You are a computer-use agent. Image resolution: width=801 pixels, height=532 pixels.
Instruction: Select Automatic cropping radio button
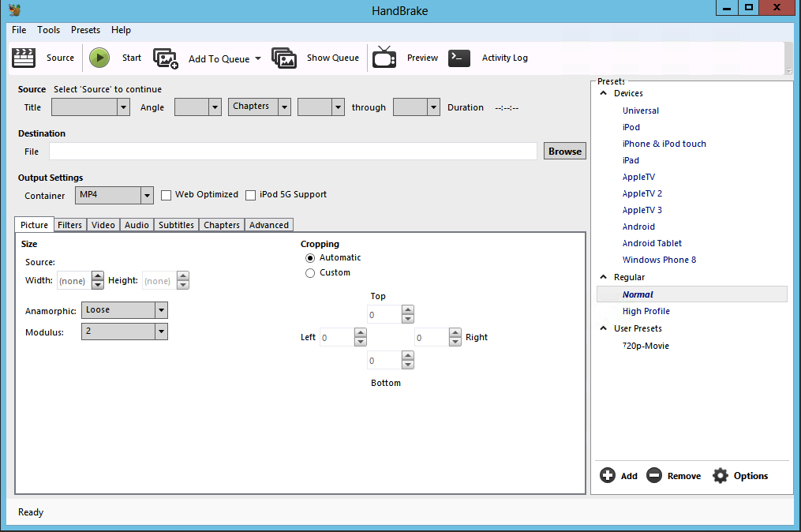310,258
